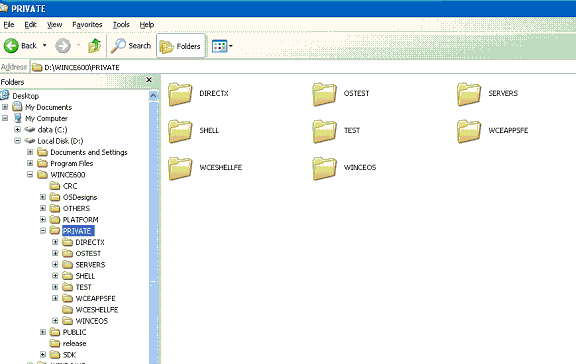The image size is (576, 364).
Task: Select SDK folder in tree
Action: (x=69, y=355)
